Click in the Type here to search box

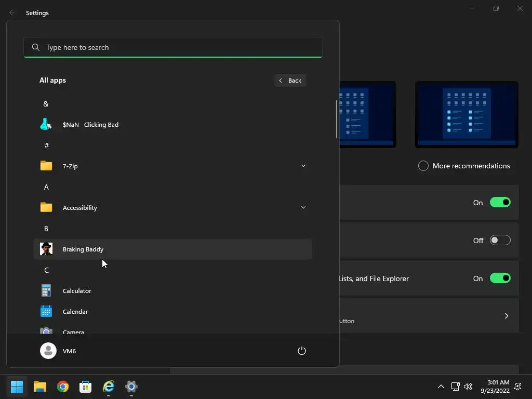click(x=173, y=47)
